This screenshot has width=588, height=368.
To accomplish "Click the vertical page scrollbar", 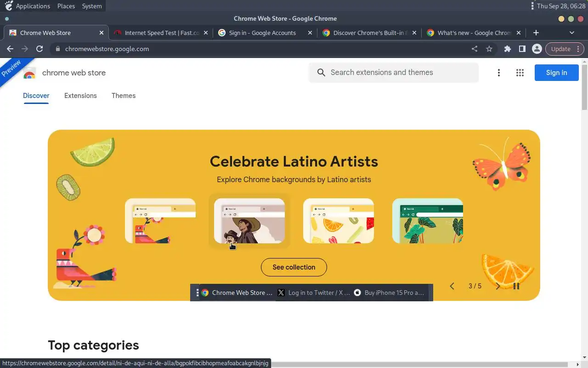I will (584, 87).
